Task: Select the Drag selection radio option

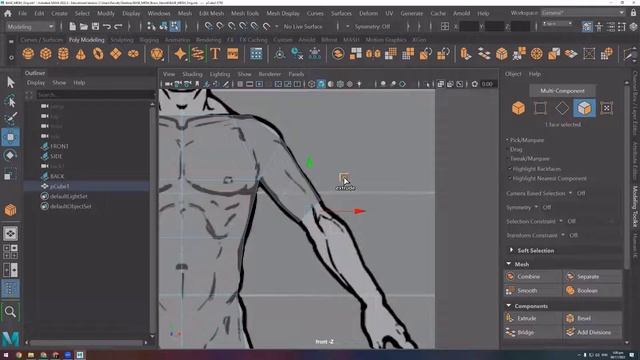Action: tap(516, 149)
